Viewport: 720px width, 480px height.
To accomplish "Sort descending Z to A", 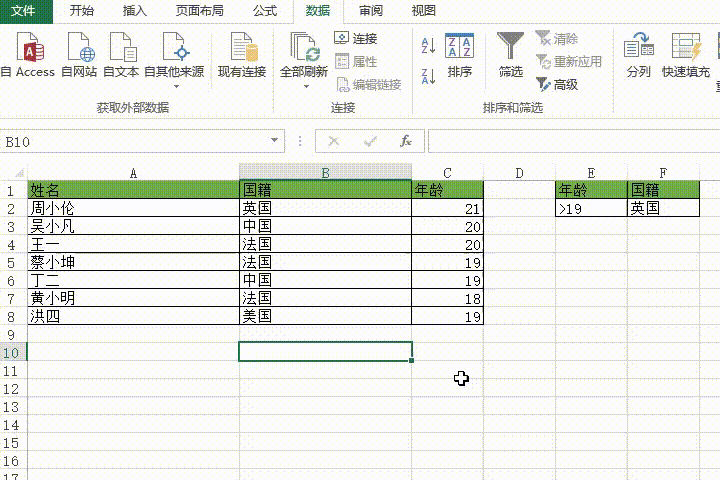I will click(x=428, y=76).
